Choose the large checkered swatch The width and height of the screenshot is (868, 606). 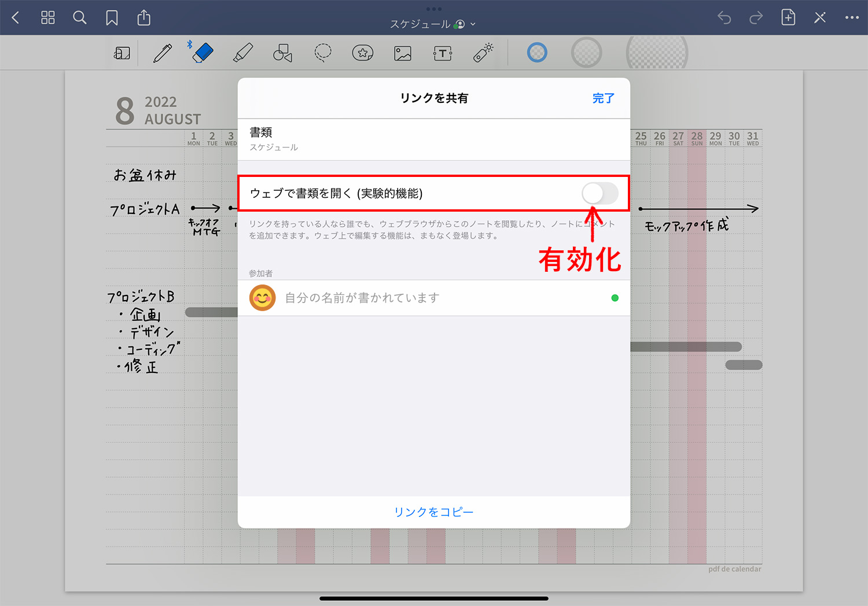click(657, 53)
